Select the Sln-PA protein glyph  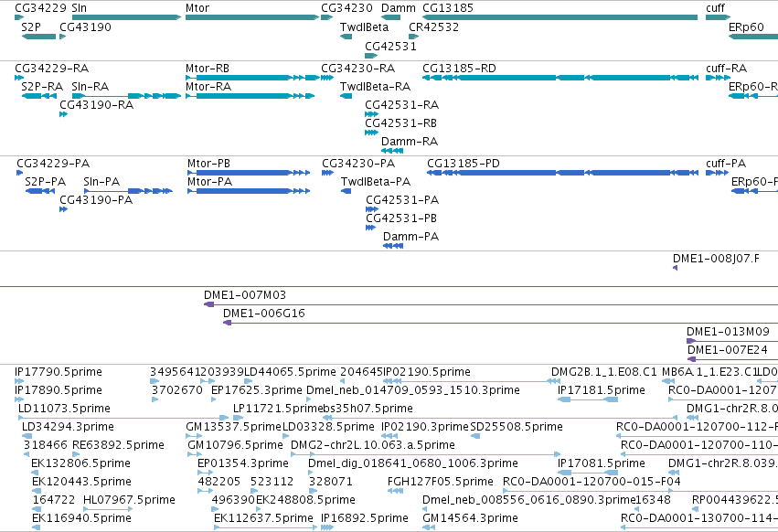click(x=129, y=191)
